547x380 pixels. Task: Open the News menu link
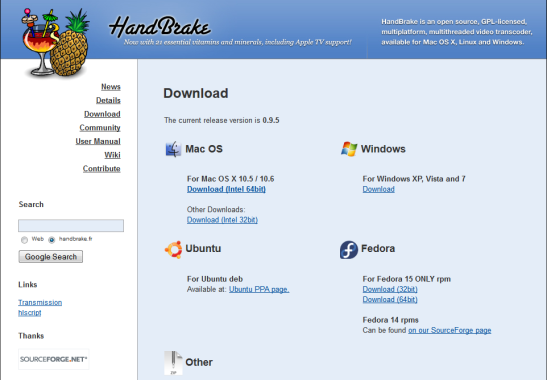111,87
